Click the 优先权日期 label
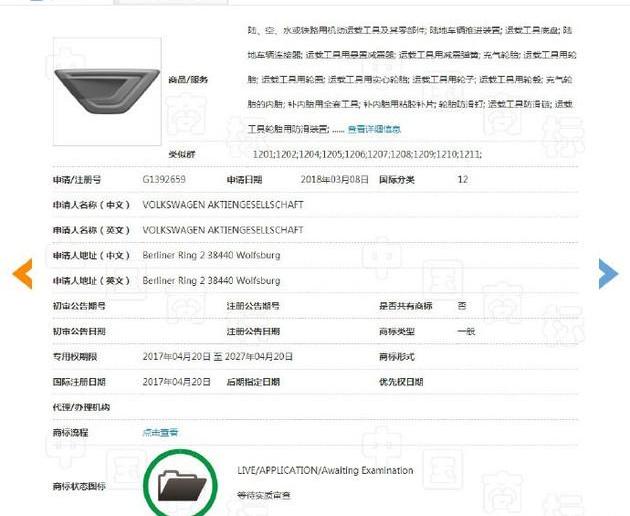This screenshot has height=516, width=630. click(x=401, y=382)
